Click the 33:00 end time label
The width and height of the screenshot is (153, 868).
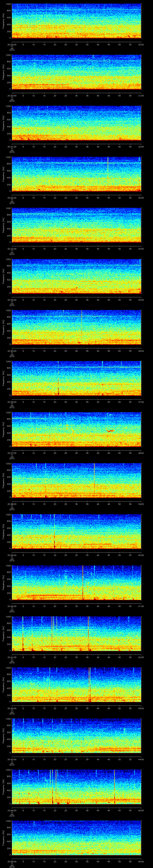pyautogui.click(x=141, y=197)
